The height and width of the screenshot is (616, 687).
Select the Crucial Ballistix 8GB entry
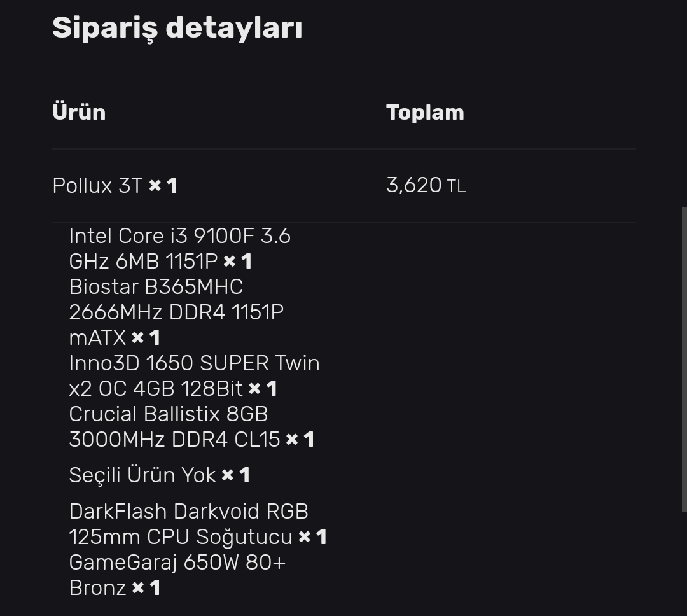pos(168,414)
